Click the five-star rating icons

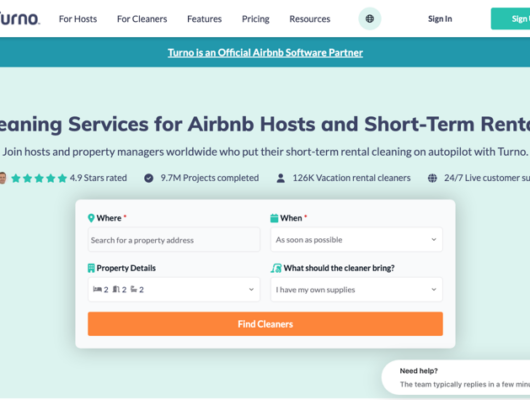(39, 178)
